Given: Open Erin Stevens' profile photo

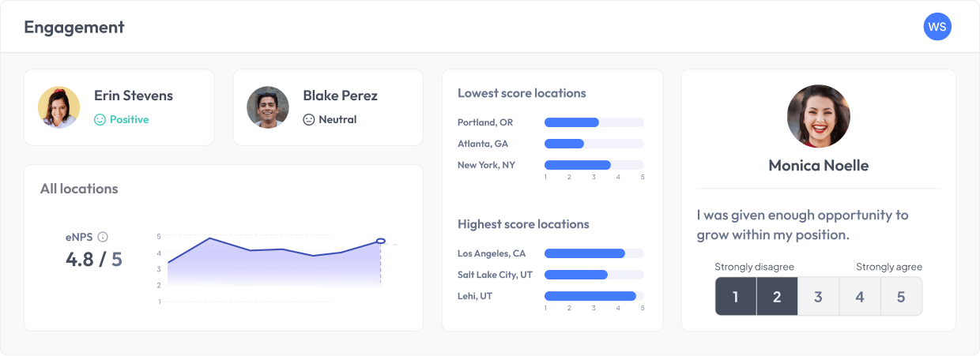Looking at the screenshot, I should [x=59, y=107].
